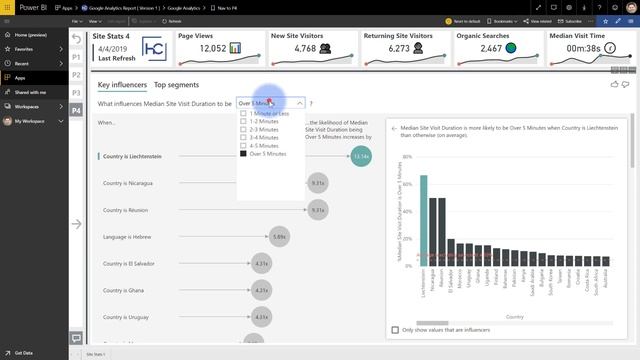The height and width of the screenshot is (360, 640).
Task: Expand the My Workspace chevron
Action: pos(61,121)
